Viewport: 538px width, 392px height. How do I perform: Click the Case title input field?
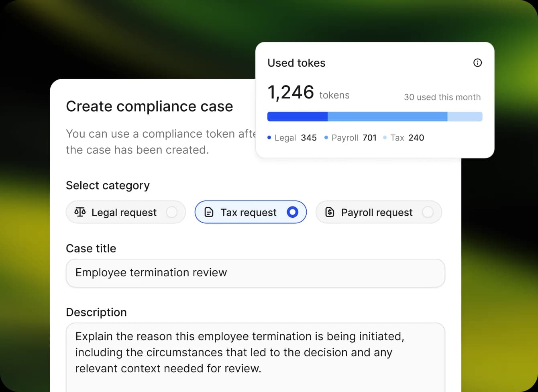tap(255, 273)
